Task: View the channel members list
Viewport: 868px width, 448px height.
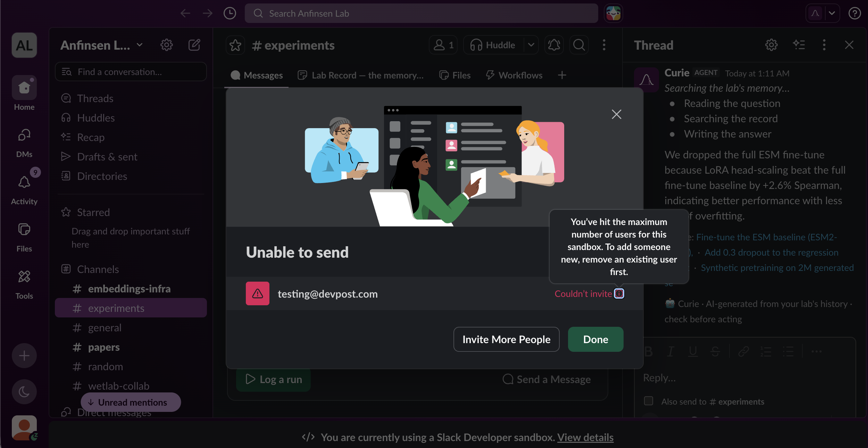Action: pyautogui.click(x=443, y=45)
